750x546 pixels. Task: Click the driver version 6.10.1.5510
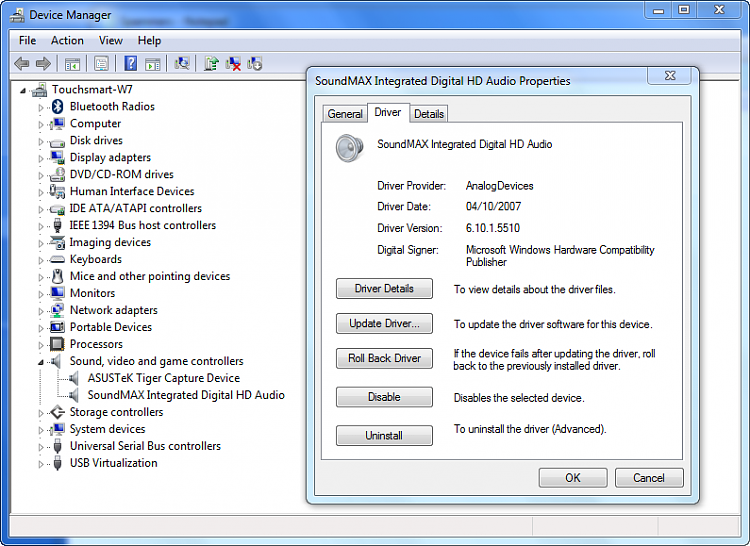coord(493,228)
